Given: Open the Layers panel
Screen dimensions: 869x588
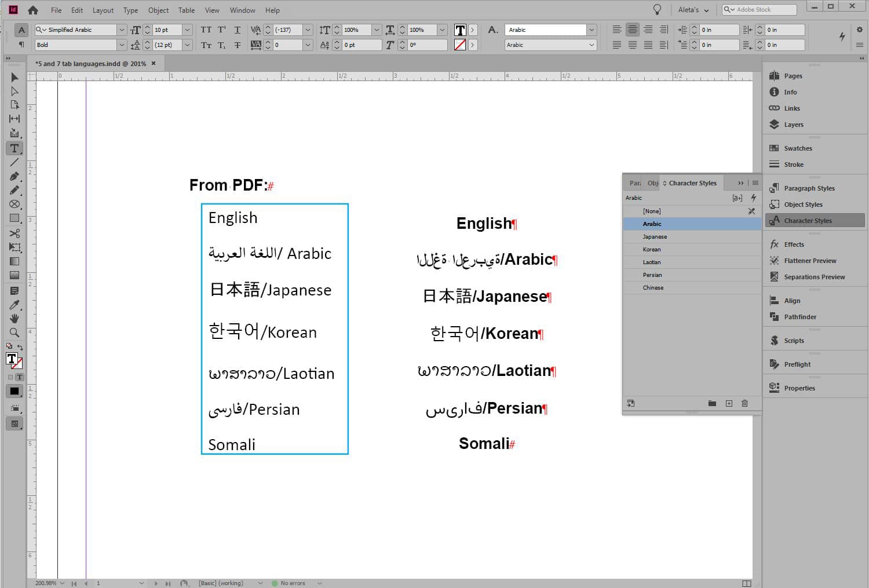Looking at the screenshot, I should pos(793,125).
